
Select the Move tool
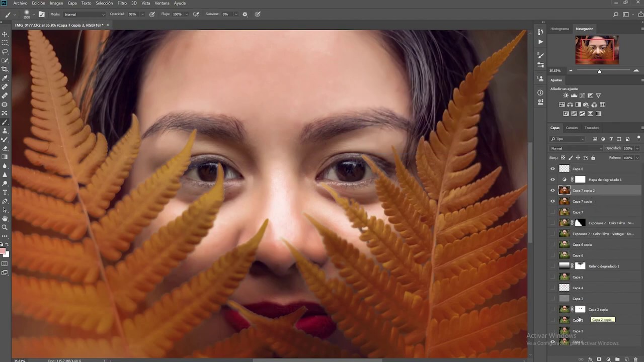pos(5,34)
